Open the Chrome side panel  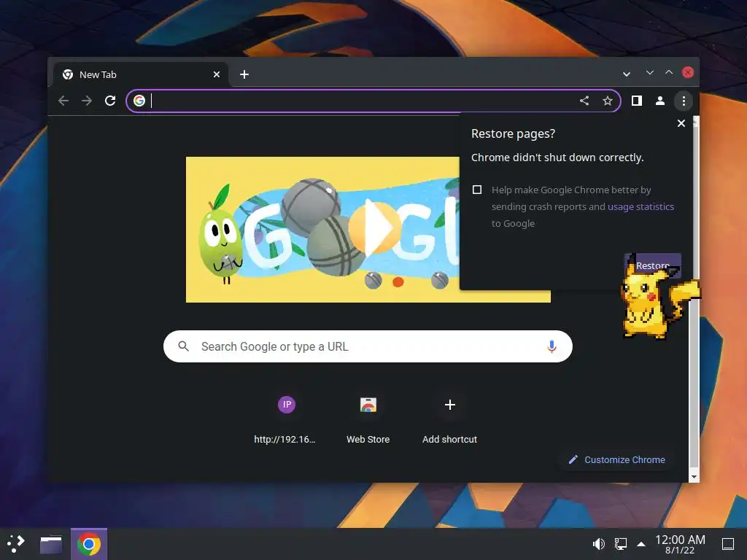[x=636, y=101]
